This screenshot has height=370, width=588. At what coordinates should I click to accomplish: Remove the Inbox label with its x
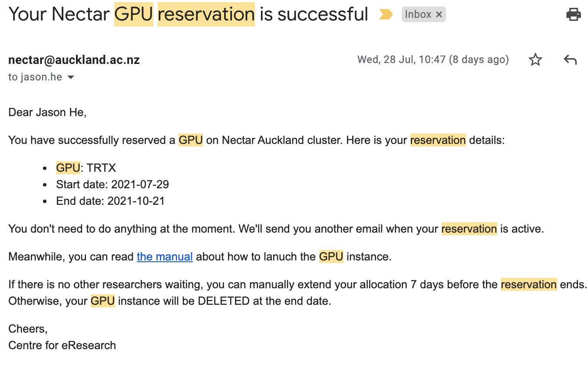click(439, 14)
